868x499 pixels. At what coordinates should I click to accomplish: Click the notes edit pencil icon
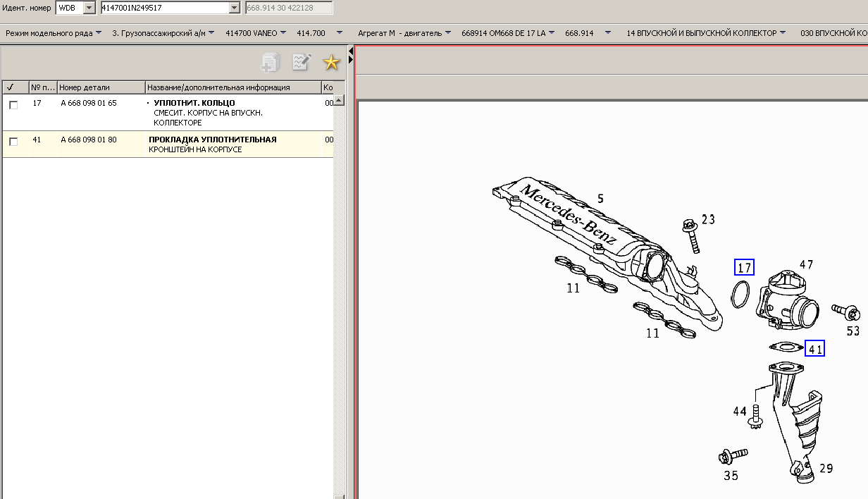[302, 63]
